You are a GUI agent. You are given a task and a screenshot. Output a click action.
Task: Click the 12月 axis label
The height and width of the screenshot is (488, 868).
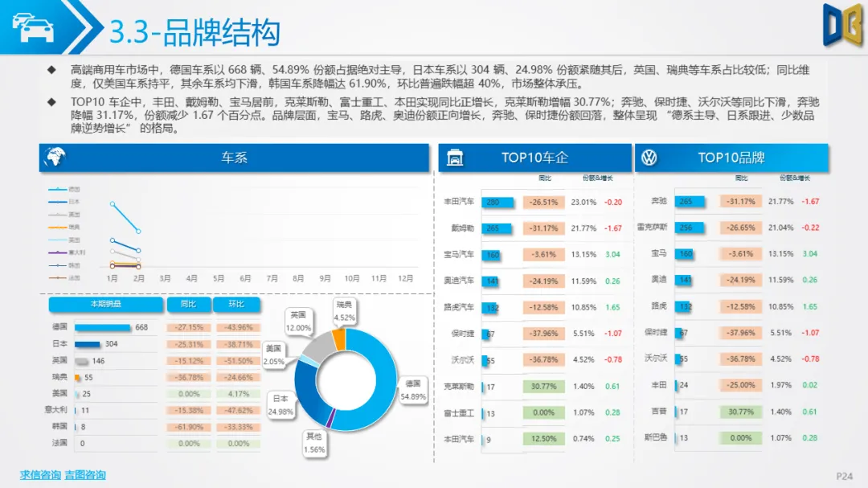[405, 279]
